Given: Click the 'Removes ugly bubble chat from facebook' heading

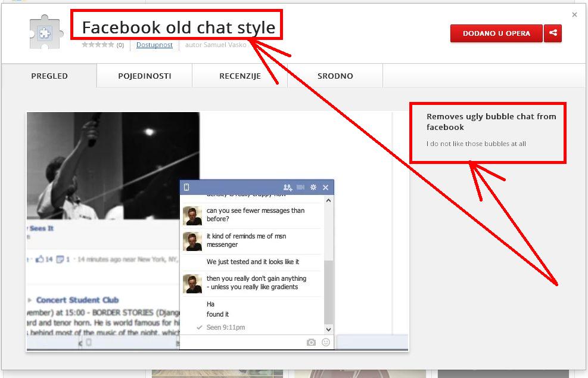Looking at the screenshot, I should pyautogui.click(x=491, y=122).
